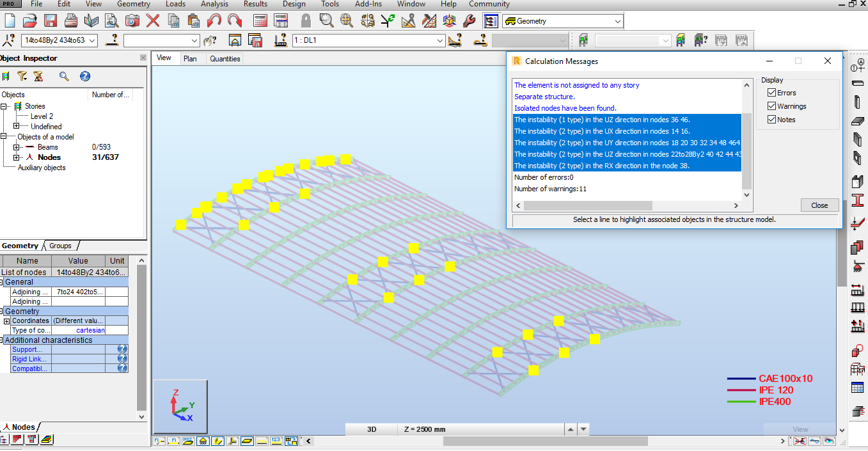
Task: Delete selection with the red X icon
Action: coord(153,20)
